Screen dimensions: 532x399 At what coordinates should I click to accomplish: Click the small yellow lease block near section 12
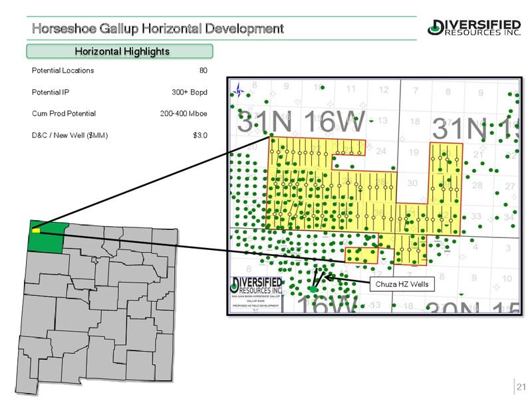(x=361, y=255)
